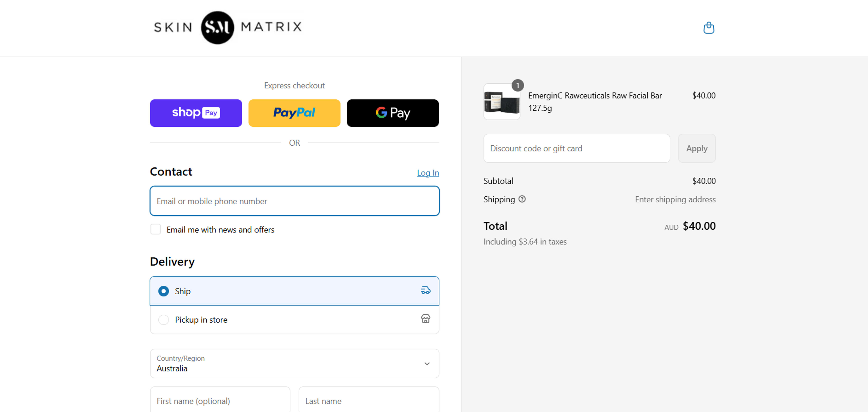The height and width of the screenshot is (412, 868).
Task: Pay using Google Pay
Action: pos(393,113)
